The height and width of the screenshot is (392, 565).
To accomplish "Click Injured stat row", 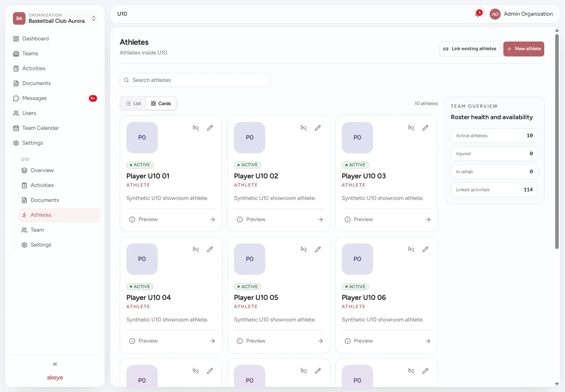I will click(x=494, y=154).
